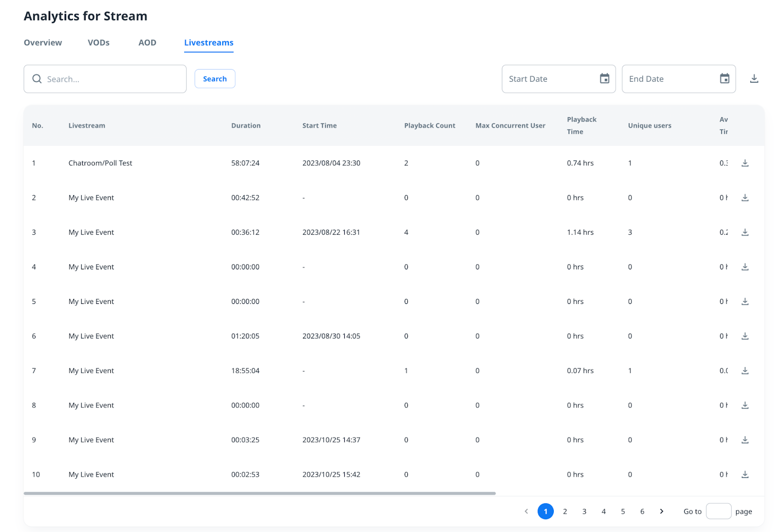Click previous page left chevron

click(x=526, y=511)
